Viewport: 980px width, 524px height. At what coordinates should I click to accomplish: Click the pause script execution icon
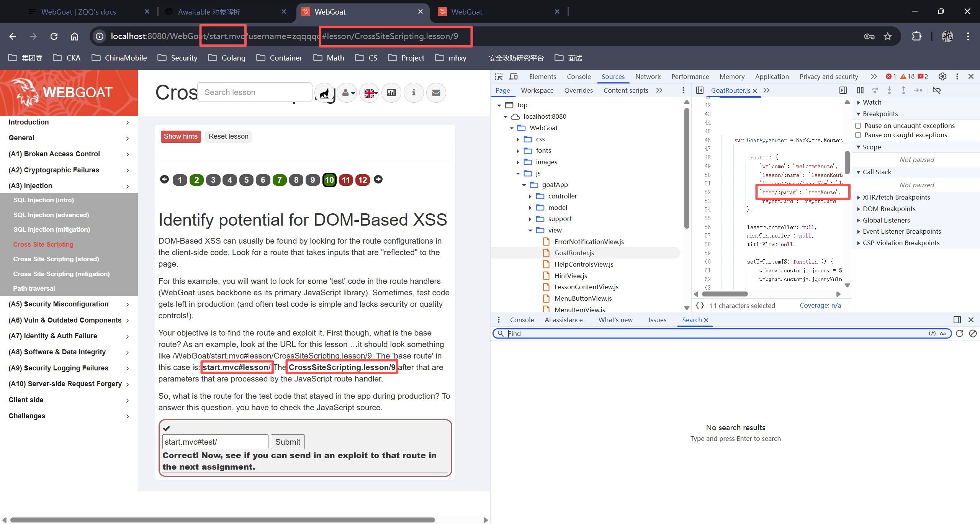(860, 90)
